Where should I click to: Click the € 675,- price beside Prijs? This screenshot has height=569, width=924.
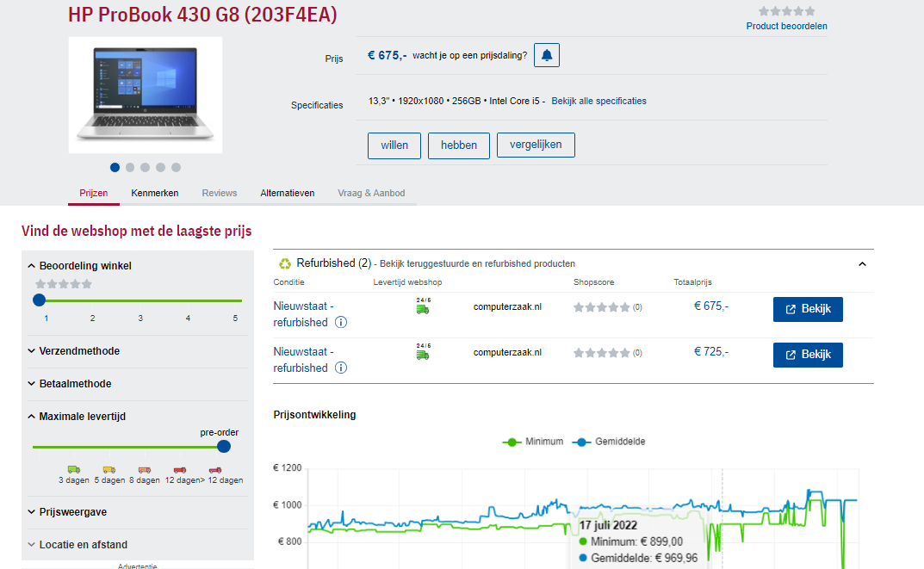(x=388, y=55)
